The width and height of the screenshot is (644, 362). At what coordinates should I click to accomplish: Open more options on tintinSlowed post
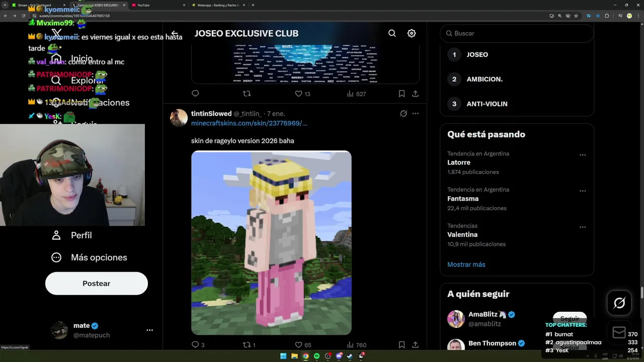415,114
